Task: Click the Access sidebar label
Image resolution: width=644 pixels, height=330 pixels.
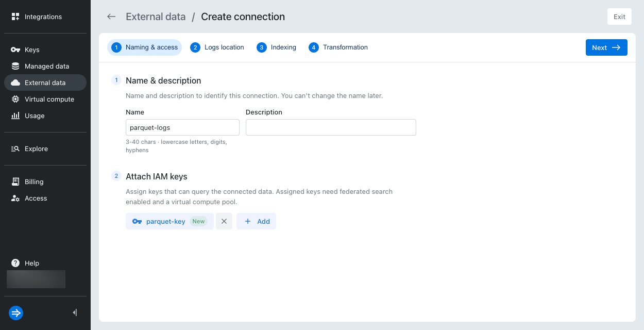Action: click(36, 198)
